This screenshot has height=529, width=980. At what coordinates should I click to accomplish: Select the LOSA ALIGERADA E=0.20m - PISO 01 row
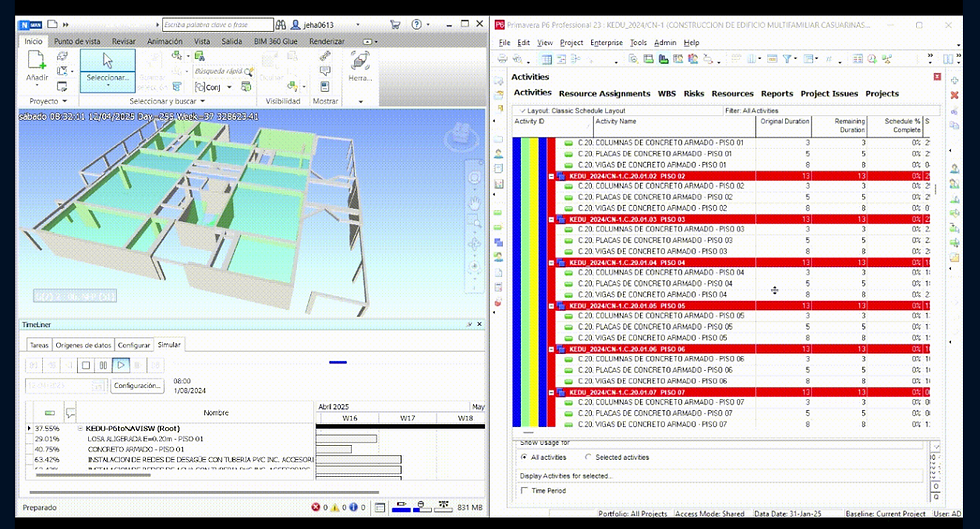pyautogui.click(x=169, y=439)
